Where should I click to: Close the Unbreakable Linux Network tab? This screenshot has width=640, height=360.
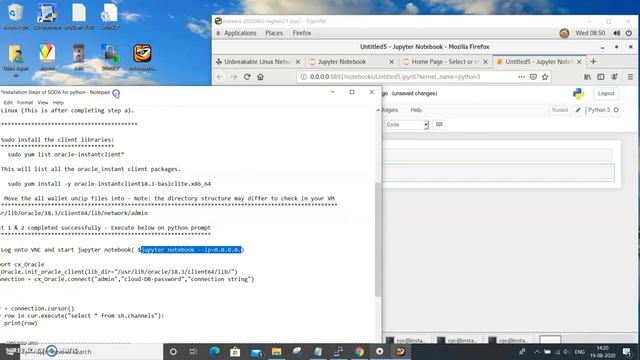pyautogui.click(x=298, y=62)
